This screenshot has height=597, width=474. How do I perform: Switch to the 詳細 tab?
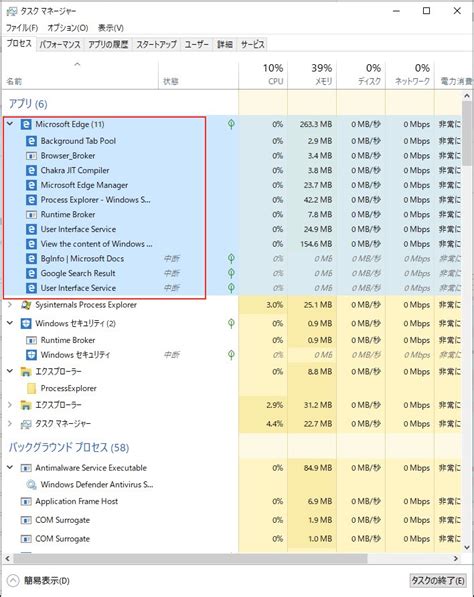225,45
